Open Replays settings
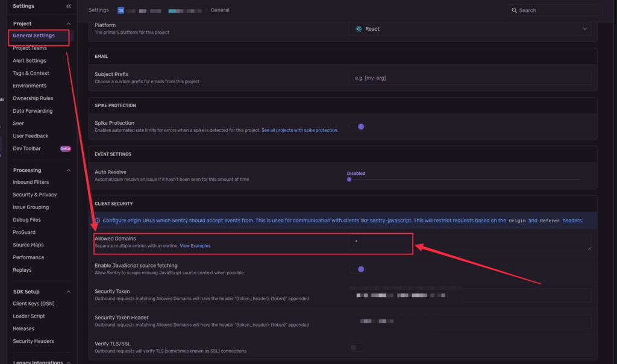The image size is (617, 364). [22, 271]
